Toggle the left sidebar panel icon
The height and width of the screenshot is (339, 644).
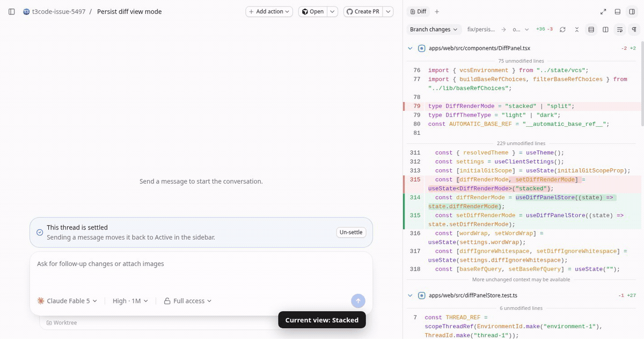(x=12, y=11)
